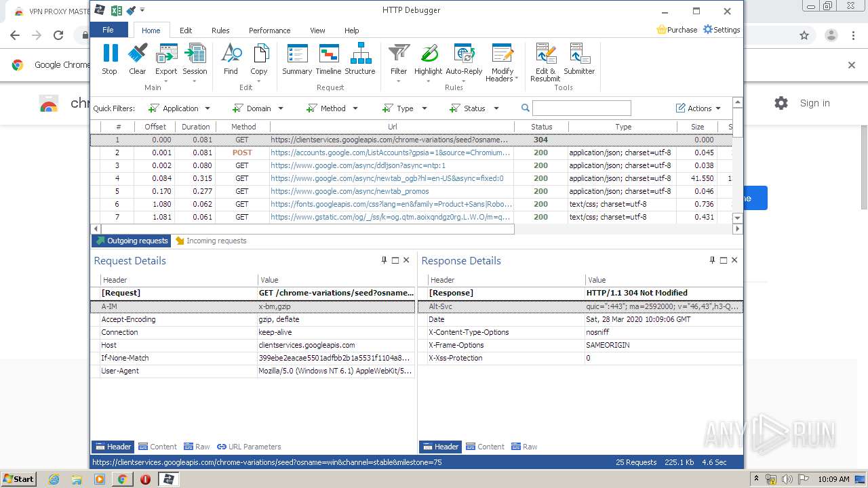This screenshot has height=488, width=868.
Task: Open the Help ribbon tab
Action: pos(351,30)
